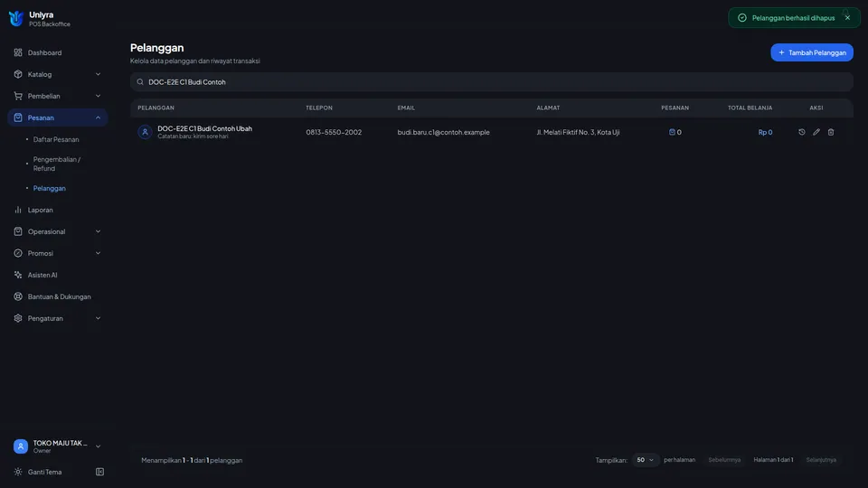
Task: Expand the Promosi menu chevron
Action: click(98, 253)
